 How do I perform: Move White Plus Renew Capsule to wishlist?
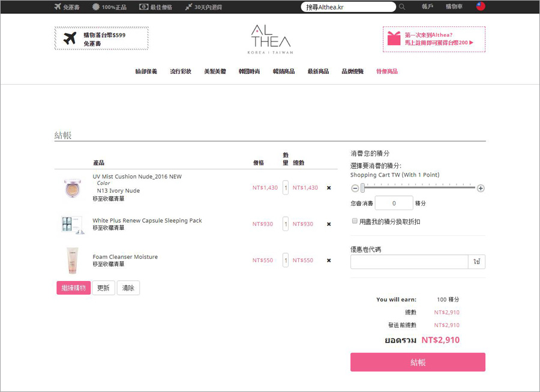point(109,228)
